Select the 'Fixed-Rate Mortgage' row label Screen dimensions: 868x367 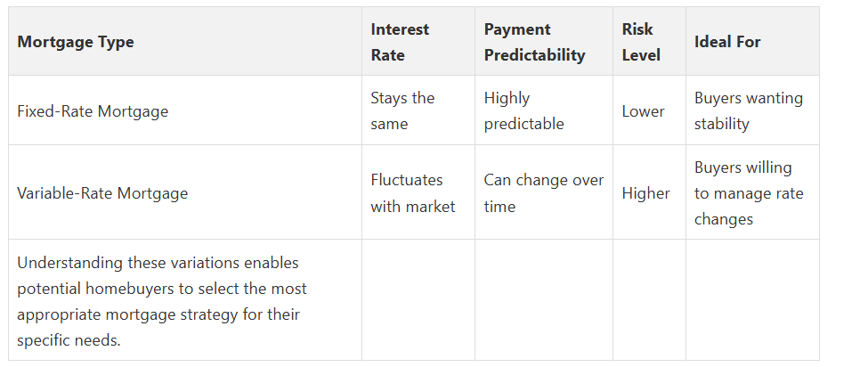(x=93, y=111)
